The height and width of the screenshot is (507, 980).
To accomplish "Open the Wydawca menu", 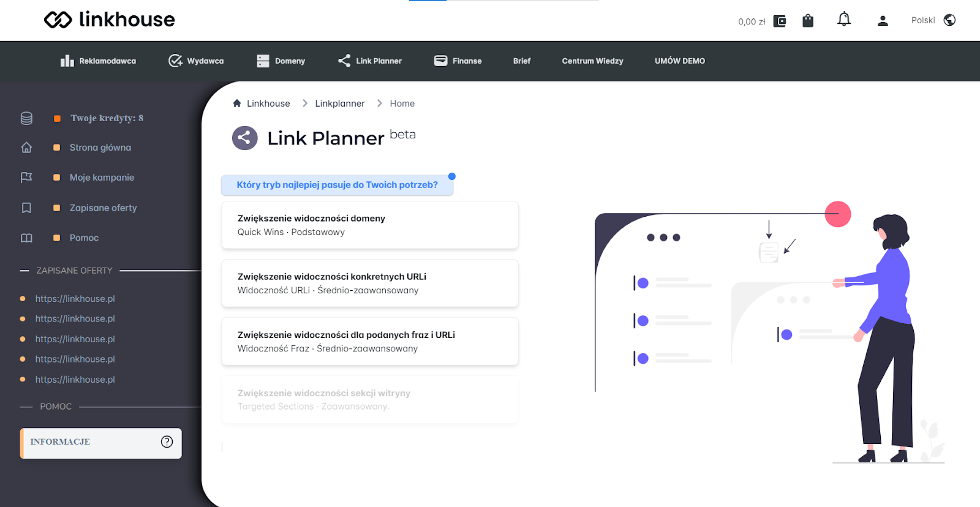I will (x=196, y=61).
